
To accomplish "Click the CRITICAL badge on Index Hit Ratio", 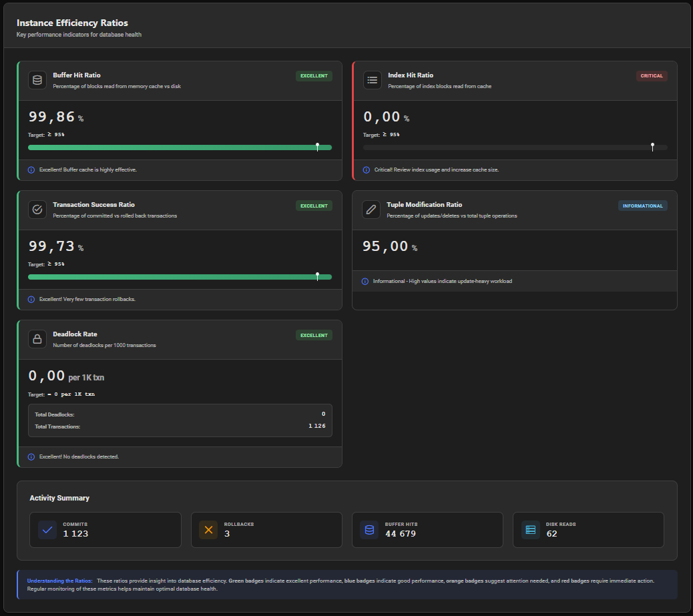I will tap(652, 76).
